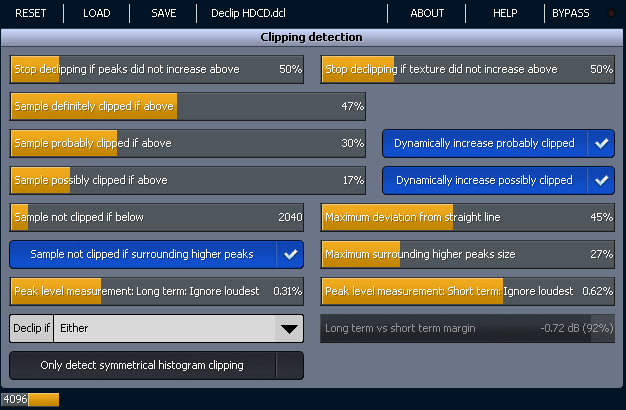This screenshot has width=626, height=410.
Task: Open the Declip if Either dropdown
Action: click(156, 329)
